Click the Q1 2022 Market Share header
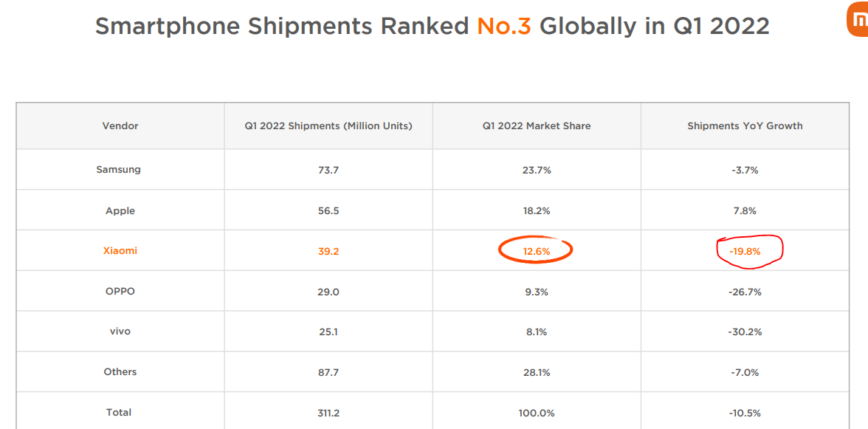This screenshot has width=868, height=429. pos(537,126)
